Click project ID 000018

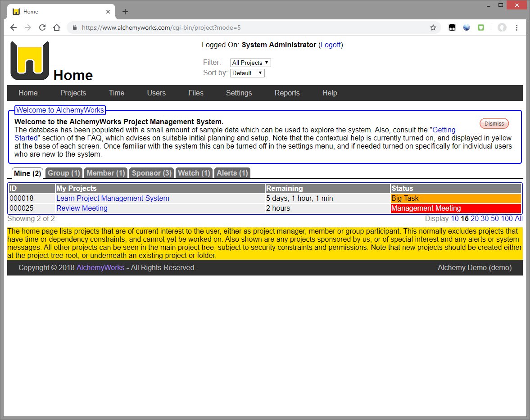(21, 199)
